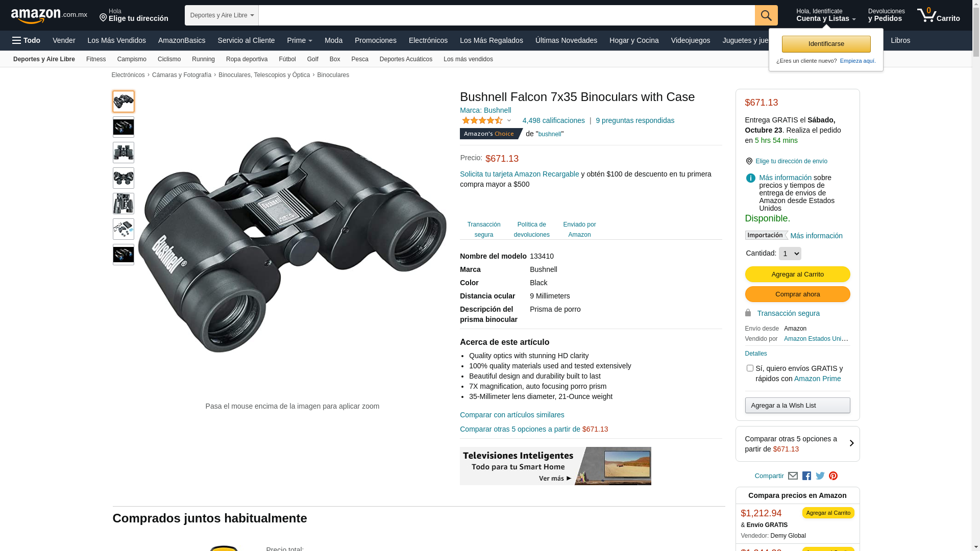
Task: Click the yellow Identificarse button
Action: pos(826,44)
